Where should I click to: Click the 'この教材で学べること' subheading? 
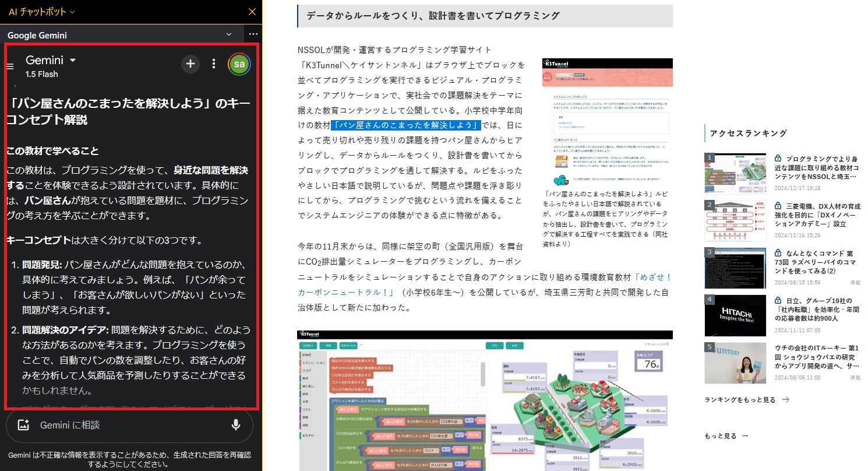[x=52, y=151]
